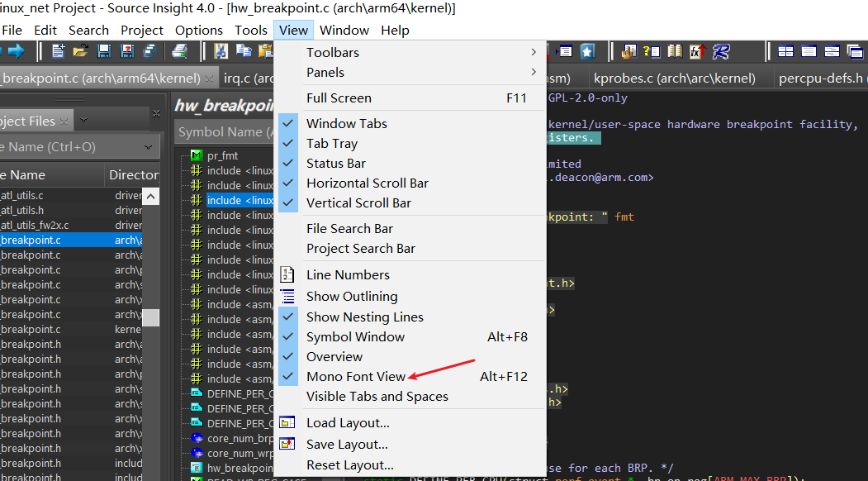868x481 pixels.
Task: Click the yellow question mark symbol info icon
Action: click(652, 51)
